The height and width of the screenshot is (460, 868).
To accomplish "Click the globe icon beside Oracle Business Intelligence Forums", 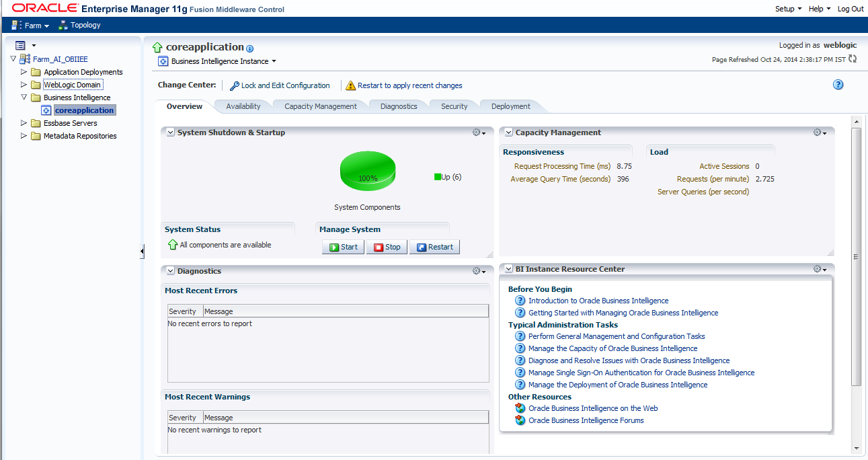I will coord(520,420).
